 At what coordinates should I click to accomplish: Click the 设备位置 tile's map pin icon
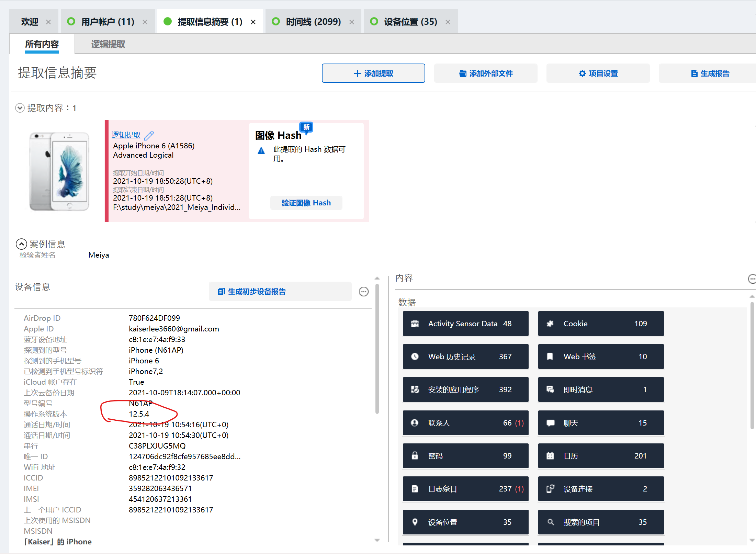[x=415, y=522]
